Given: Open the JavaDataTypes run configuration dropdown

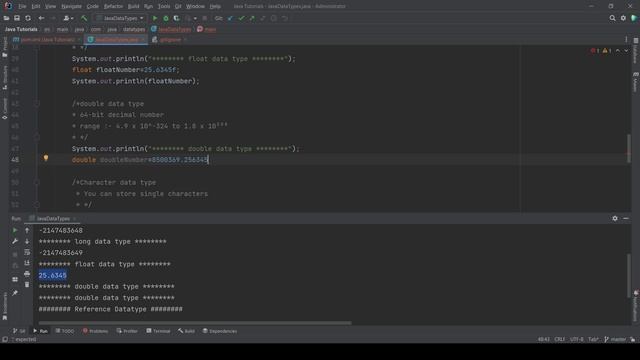Looking at the screenshot, I should pos(120,18).
